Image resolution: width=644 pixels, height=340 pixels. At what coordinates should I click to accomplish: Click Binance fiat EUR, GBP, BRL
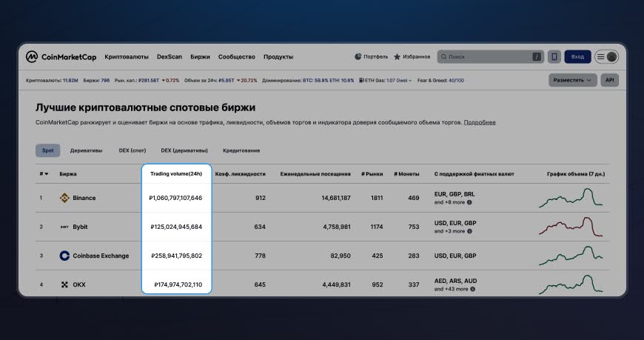coord(455,194)
